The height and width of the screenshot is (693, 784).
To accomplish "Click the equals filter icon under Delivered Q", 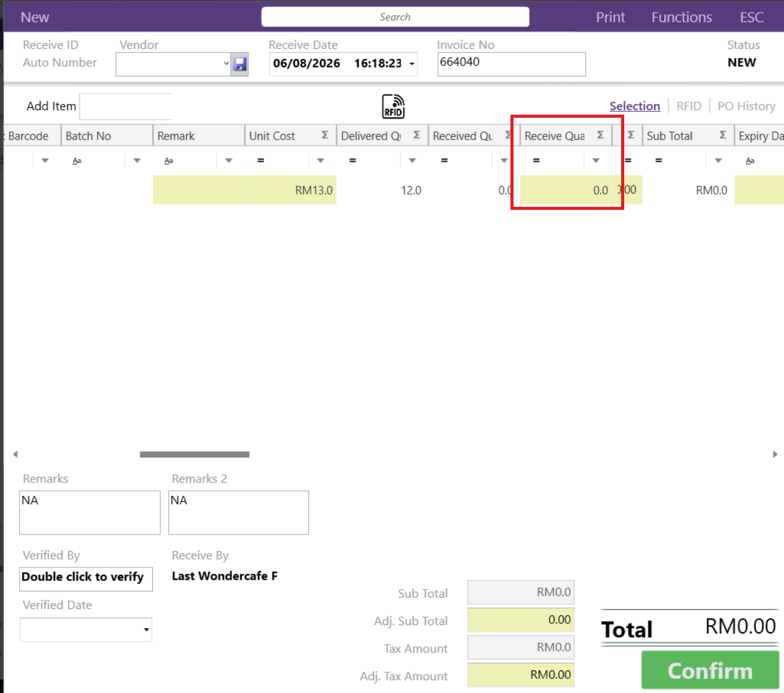I will click(353, 160).
